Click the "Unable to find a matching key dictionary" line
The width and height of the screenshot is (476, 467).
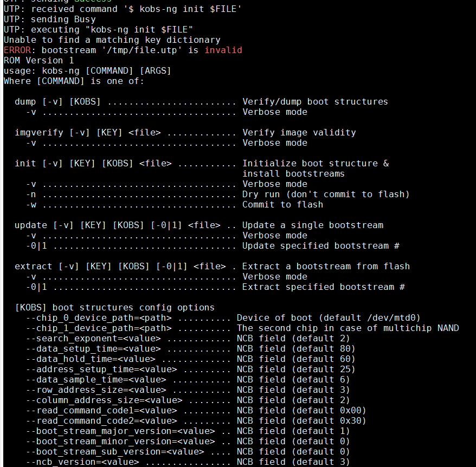112,40
